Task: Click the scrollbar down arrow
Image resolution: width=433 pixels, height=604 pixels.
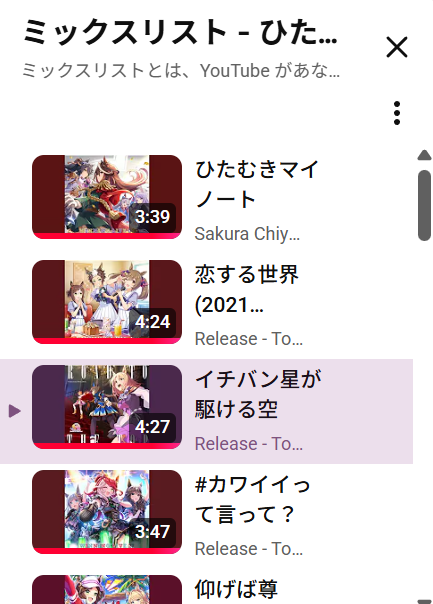Action: [x=425, y=601]
